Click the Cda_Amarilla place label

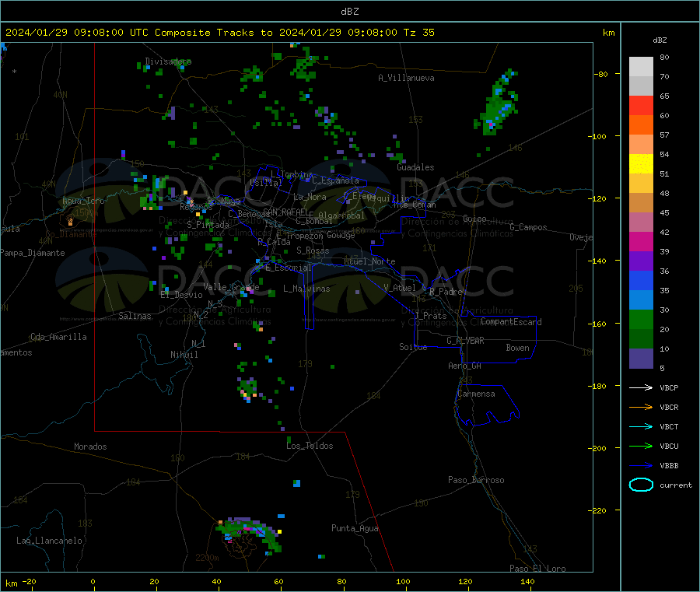58,337
